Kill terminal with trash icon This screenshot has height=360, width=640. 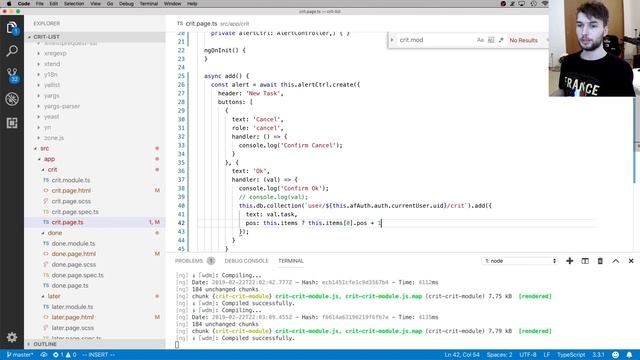tap(600, 261)
